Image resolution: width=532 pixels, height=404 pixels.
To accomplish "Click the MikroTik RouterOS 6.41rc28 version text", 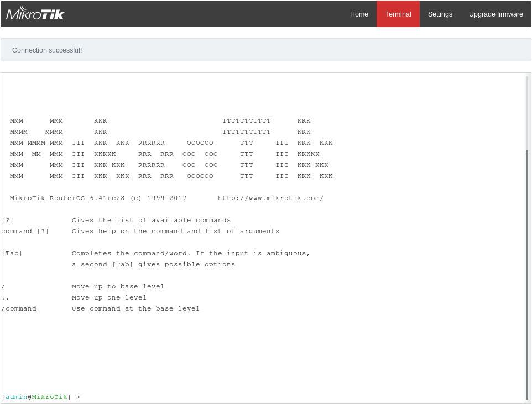I will 67,198.
